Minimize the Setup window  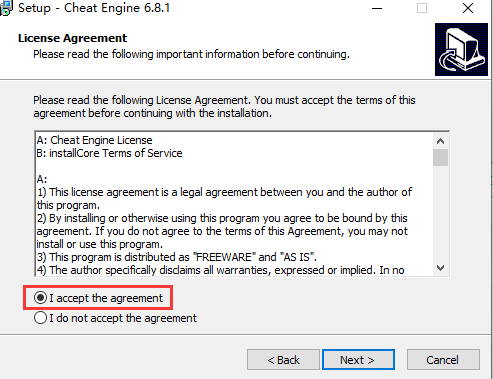pyautogui.click(x=377, y=8)
